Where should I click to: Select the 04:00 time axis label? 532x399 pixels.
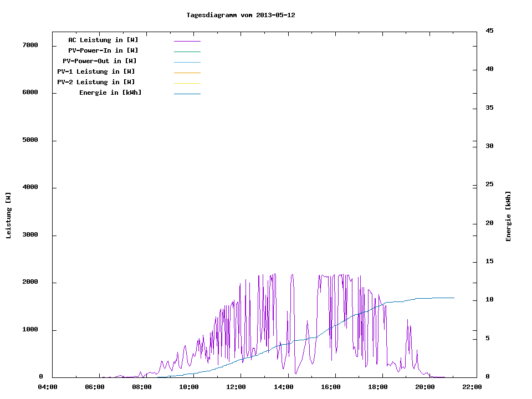point(48,387)
